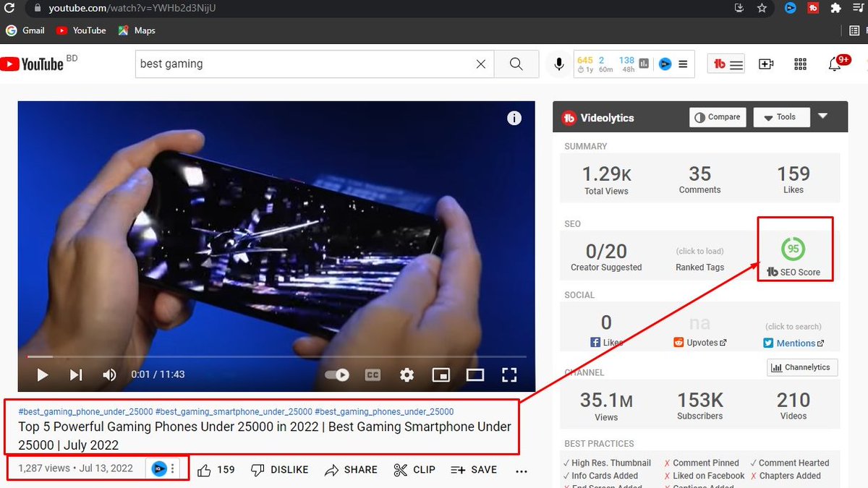Screen dimensions: 868x488
Task: Show video info card icon on player
Action: tap(514, 118)
